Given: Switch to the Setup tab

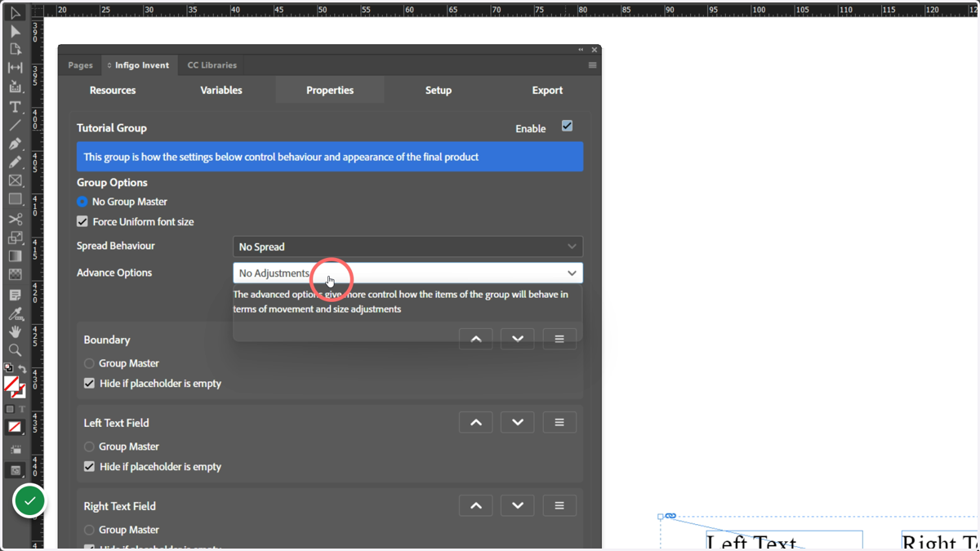Looking at the screenshot, I should click(x=439, y=90).
